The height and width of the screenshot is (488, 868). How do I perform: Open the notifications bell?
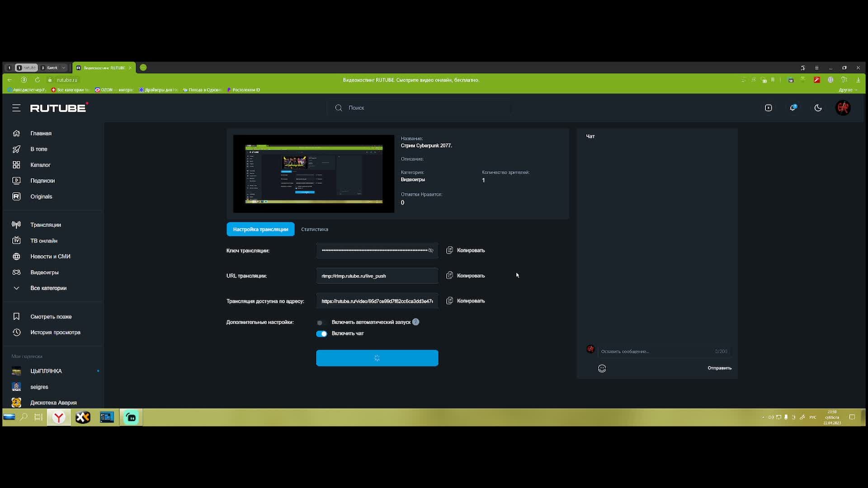(x=793, y=108)
